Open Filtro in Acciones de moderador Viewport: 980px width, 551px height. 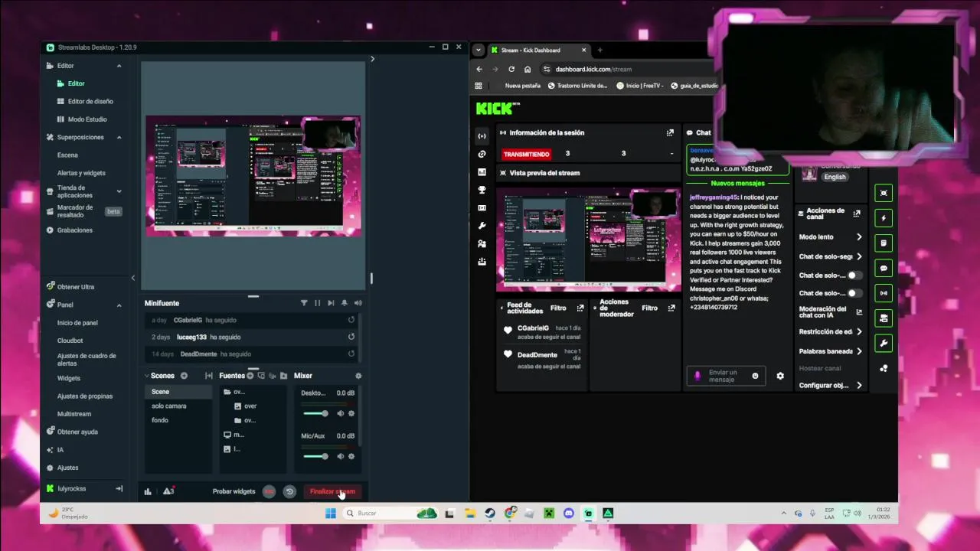pyautogui.click(x=649, y=308)
